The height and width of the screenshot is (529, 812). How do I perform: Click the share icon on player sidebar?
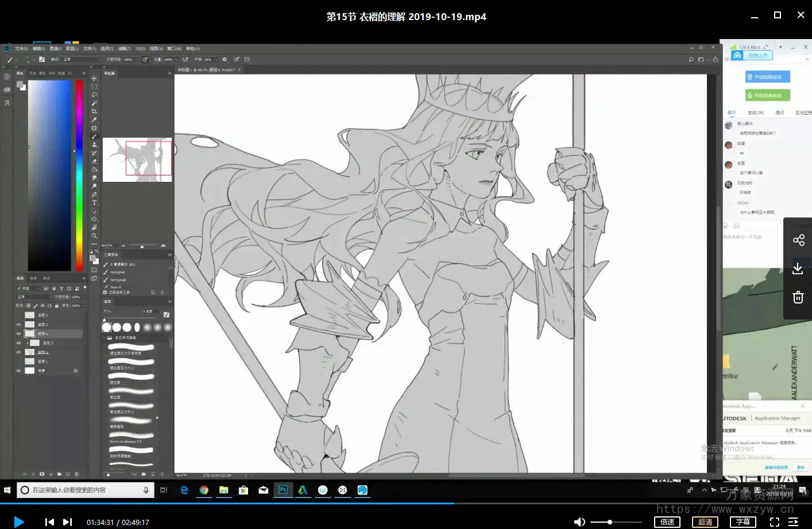798,240
